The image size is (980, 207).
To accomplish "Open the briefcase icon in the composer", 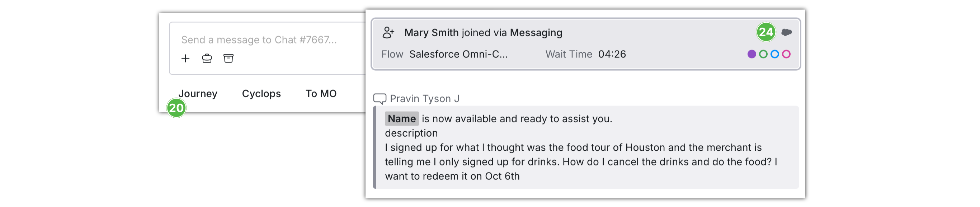I will pos(207,58).
